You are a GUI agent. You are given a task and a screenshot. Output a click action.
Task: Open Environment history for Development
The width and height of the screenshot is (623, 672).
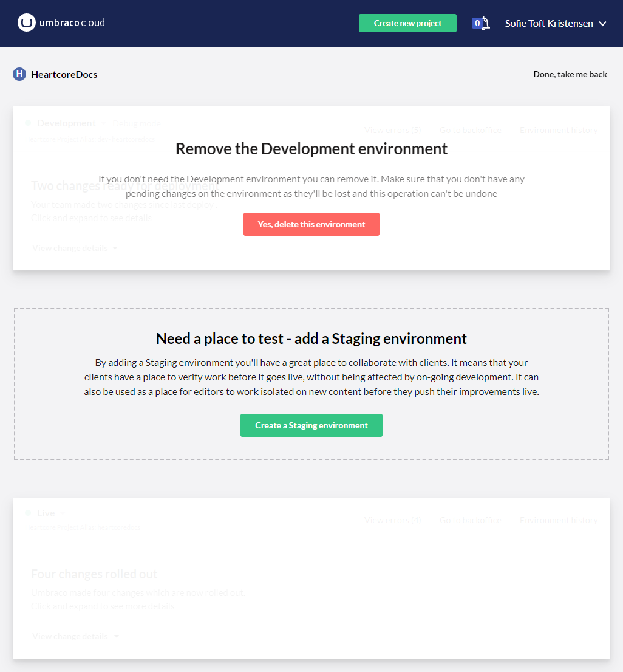[x=559, y=130]
